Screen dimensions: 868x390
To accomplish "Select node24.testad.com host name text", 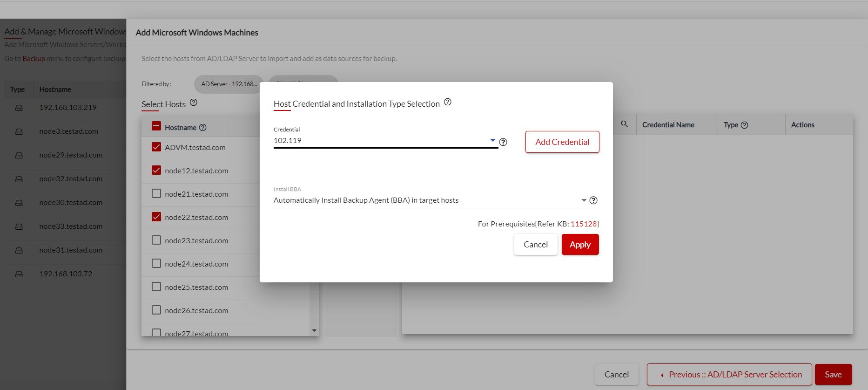I will pyautogui.click(x=196, y=264).
